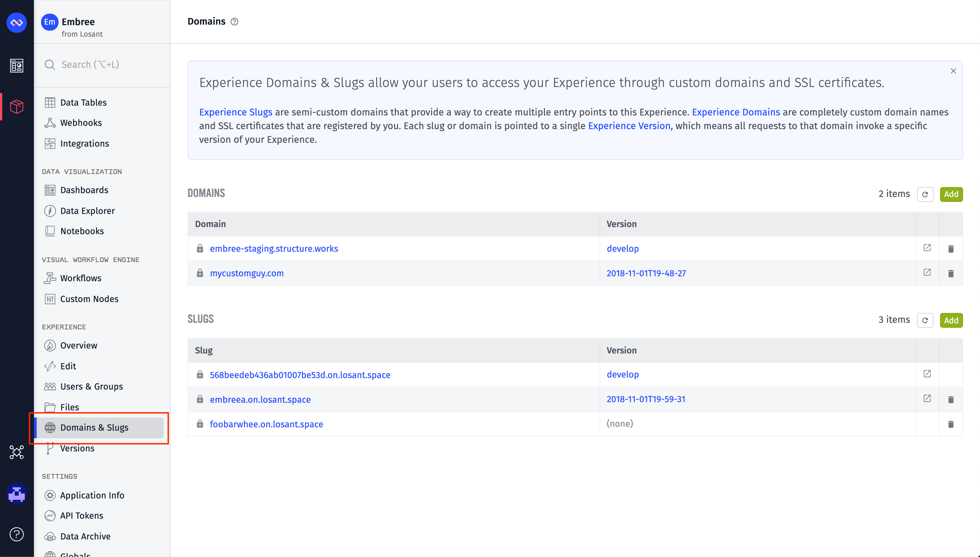The image size is (980, 557).
Task: Open mycustomguy.com external link icon
Action: pos(927,272)
